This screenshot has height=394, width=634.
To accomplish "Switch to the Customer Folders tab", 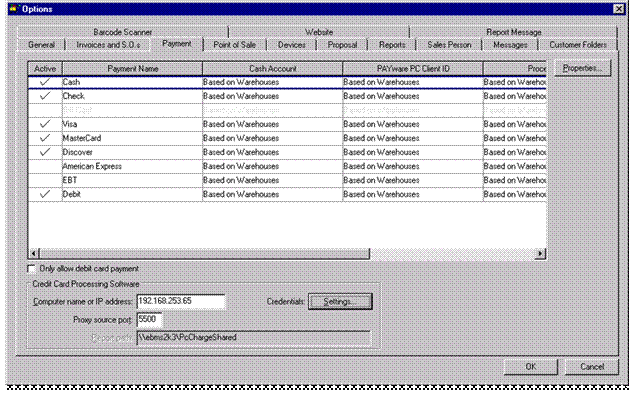I will click(578, 44).
